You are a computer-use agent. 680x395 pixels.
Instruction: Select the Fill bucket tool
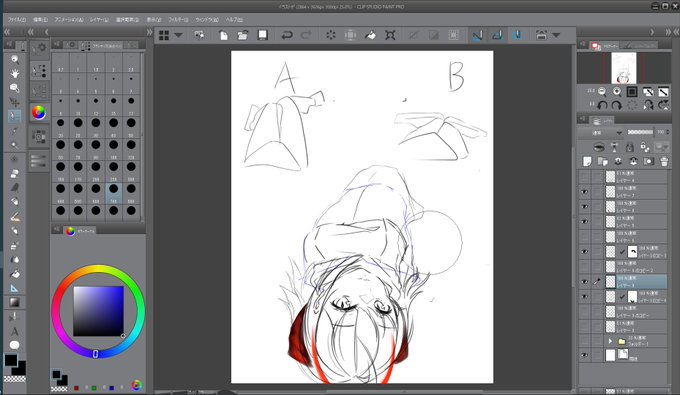[x=14, y=274]
